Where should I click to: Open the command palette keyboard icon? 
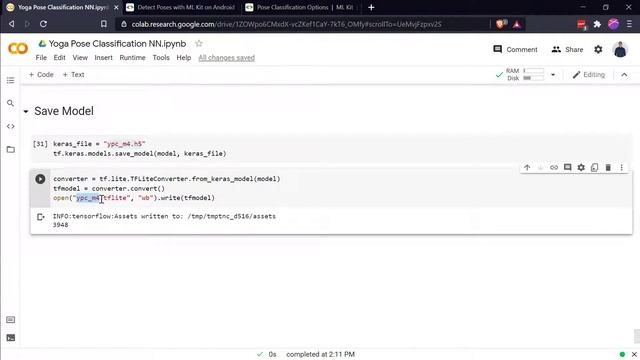pyautogui.click(x=11, y=320)
